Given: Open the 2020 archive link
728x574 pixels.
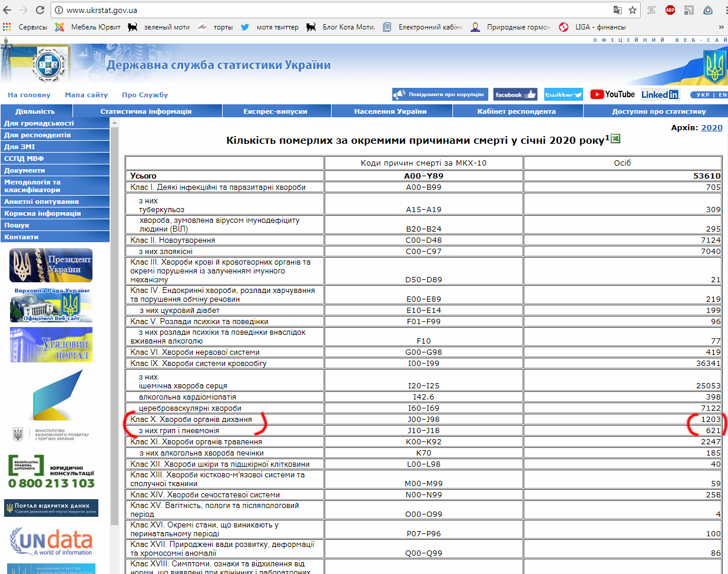Looking at the screenshot, I should 712,127.
